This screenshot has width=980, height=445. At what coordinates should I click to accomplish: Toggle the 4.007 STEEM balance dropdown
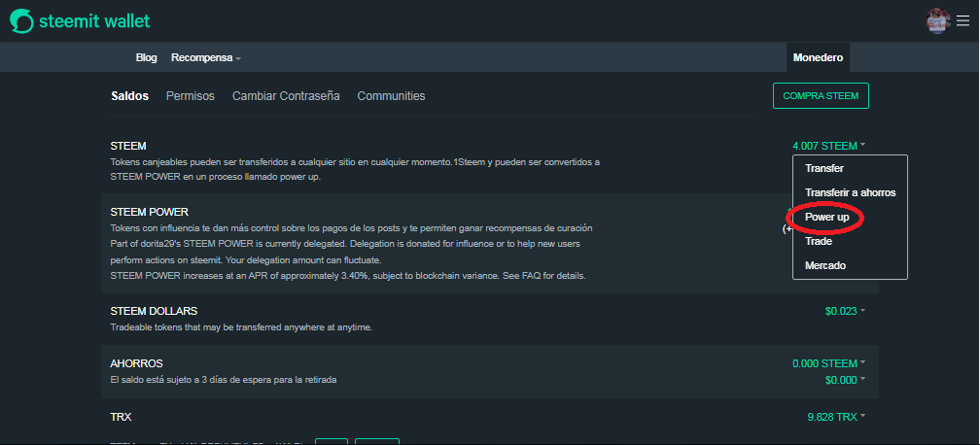tap(828, 146)
